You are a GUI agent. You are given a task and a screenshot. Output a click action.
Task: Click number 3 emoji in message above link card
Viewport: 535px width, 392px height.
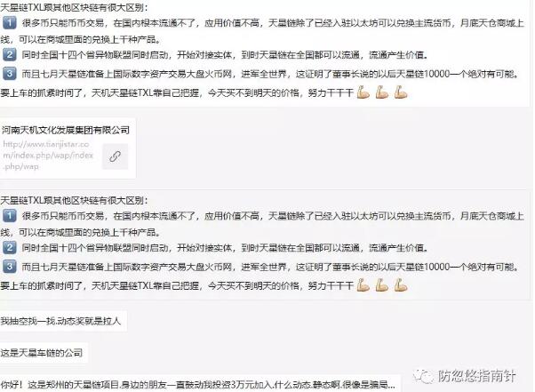(9, 74)
